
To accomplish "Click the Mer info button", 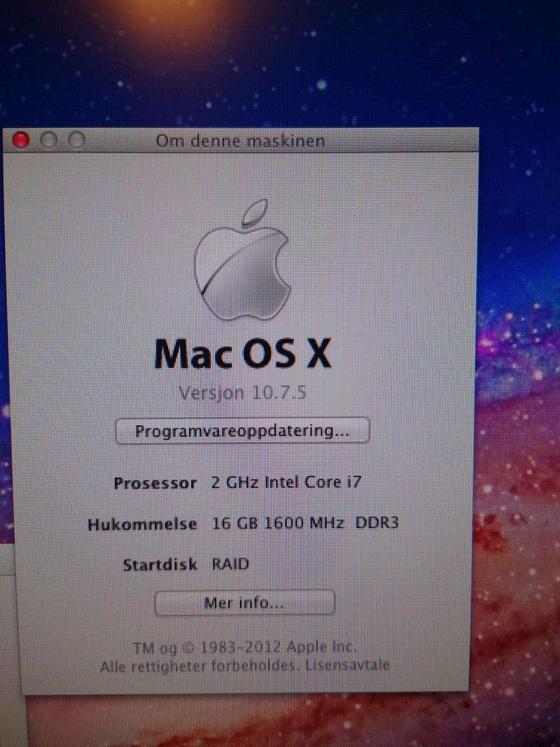I will [x=244, y=603].
